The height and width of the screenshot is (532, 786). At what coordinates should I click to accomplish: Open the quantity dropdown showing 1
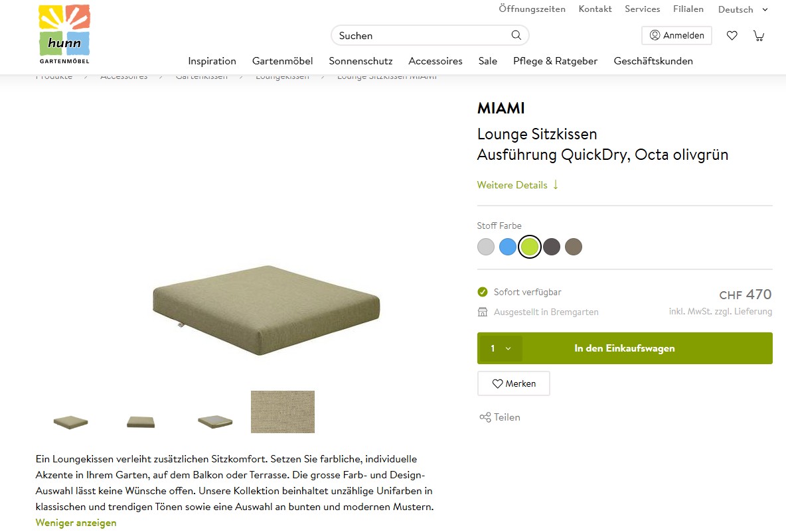(501, 348)
